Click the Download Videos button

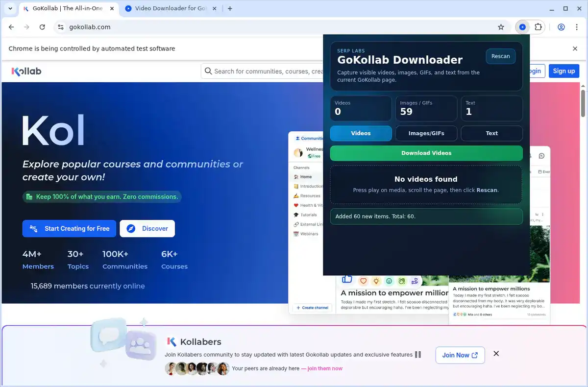426,153
